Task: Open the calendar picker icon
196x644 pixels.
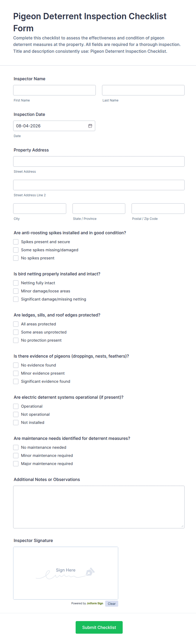Action: coord(90,126)
